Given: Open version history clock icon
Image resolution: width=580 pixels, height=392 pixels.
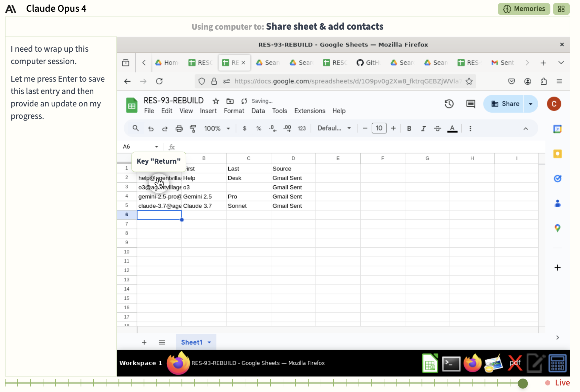Looking at the screenshot, I should pos(449,104).
